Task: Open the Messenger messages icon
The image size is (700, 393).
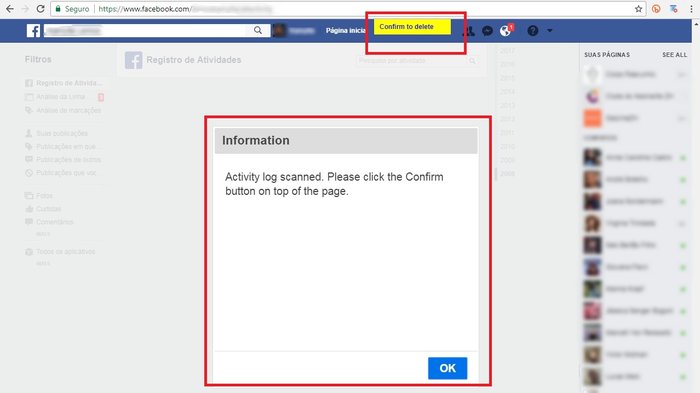Action: pyautogui.click(x=488, y=31)
